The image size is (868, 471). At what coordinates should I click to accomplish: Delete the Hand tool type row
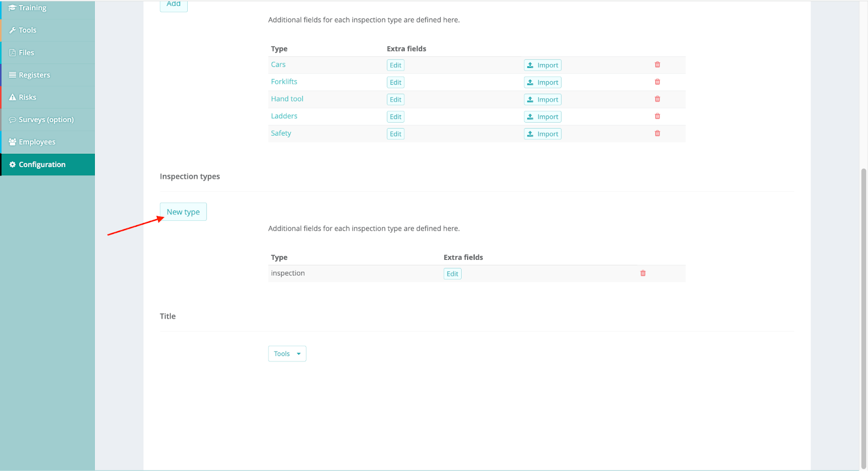click(x=657, y=99)
